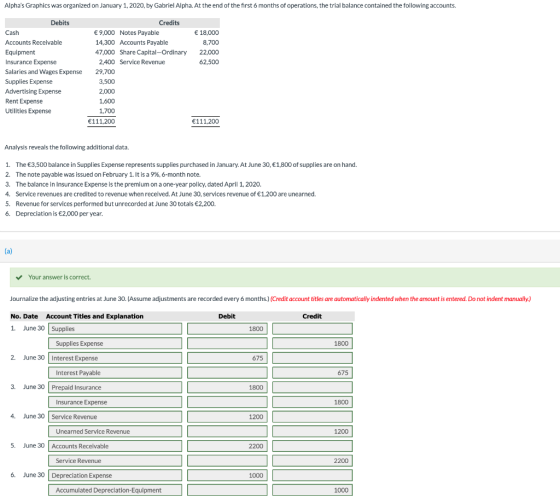Select the Supplies account title field
Screen dimensions: 560x498
point(115,329)
